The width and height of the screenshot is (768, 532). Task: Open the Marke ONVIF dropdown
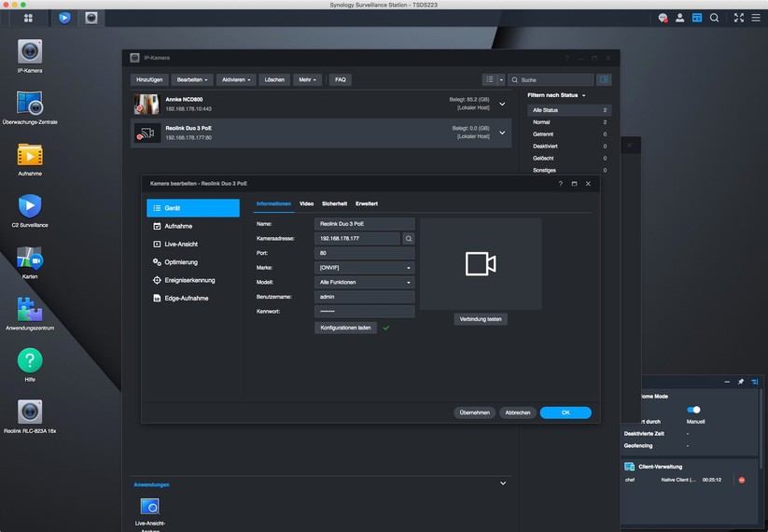click(365, 268)
